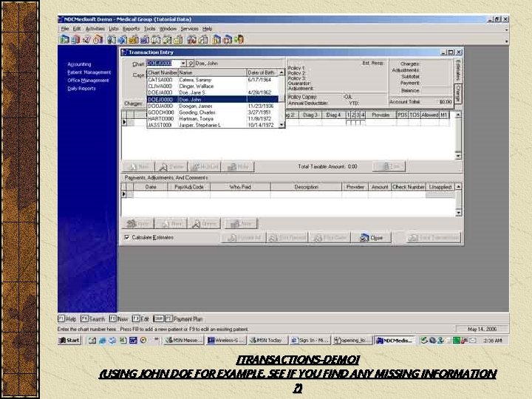Click the fifteenth toolbar icon
The image size is (532, 399).
(x=228, y=40)
